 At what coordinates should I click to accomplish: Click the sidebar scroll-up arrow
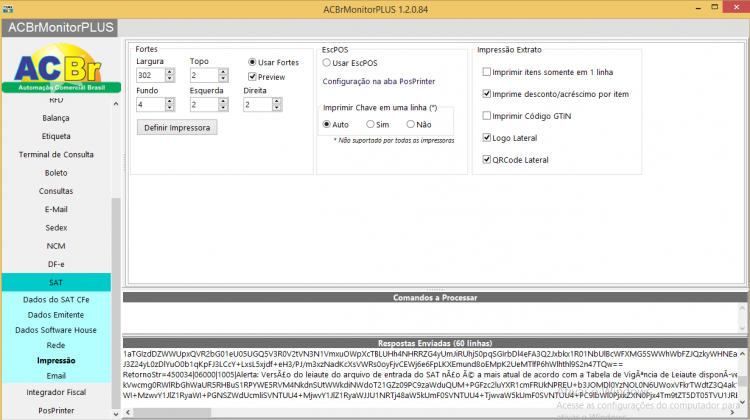116,104
